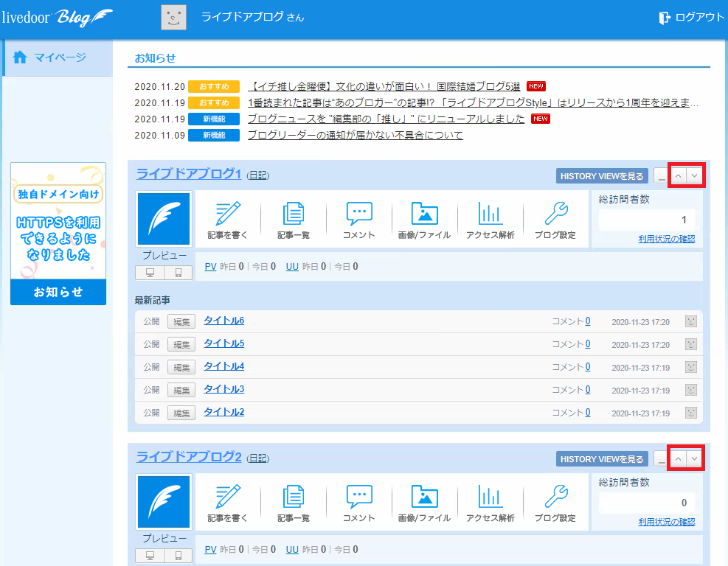Click the livedoor Blog logo

[57, 18]
